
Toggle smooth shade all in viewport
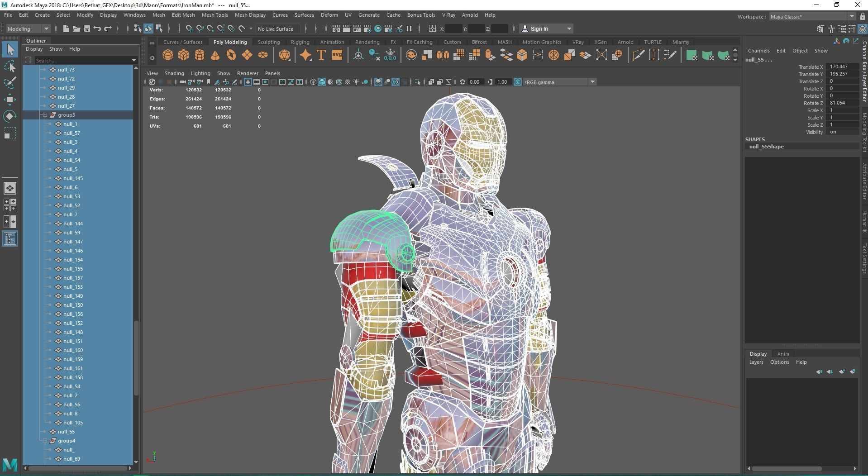(322, 82)
